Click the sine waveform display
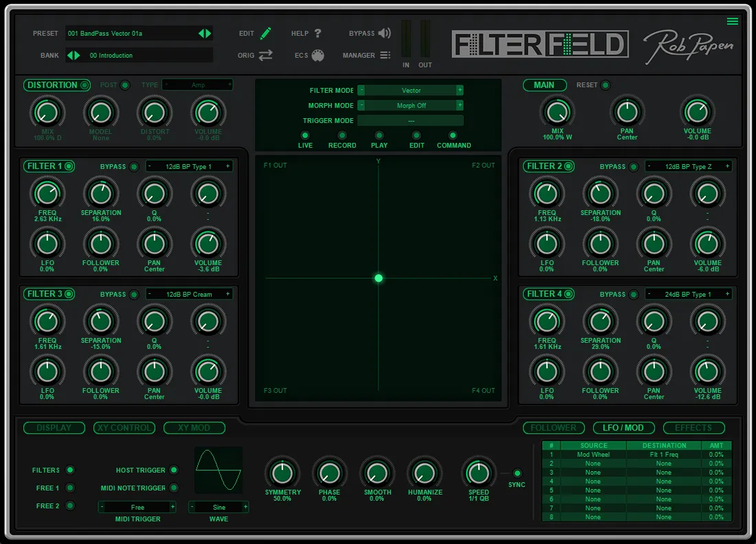 click(x=219, y=470)
